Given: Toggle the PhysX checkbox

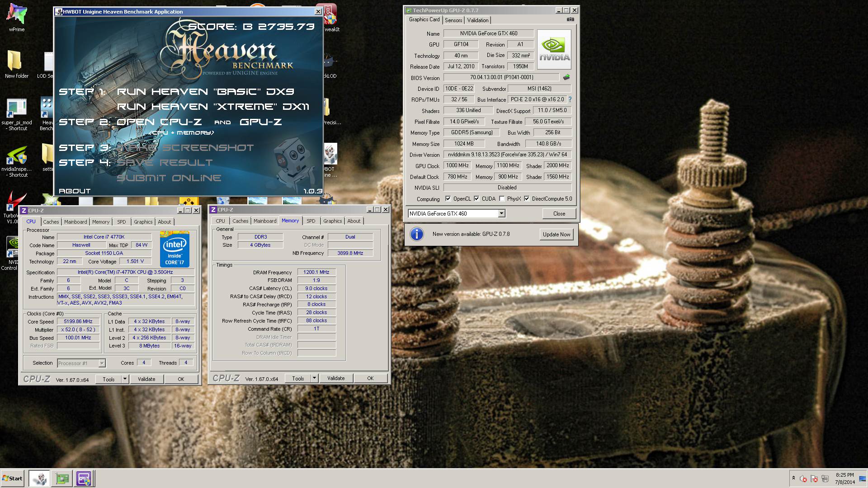Looking at the screenshot, I should (x=502, y=199).
